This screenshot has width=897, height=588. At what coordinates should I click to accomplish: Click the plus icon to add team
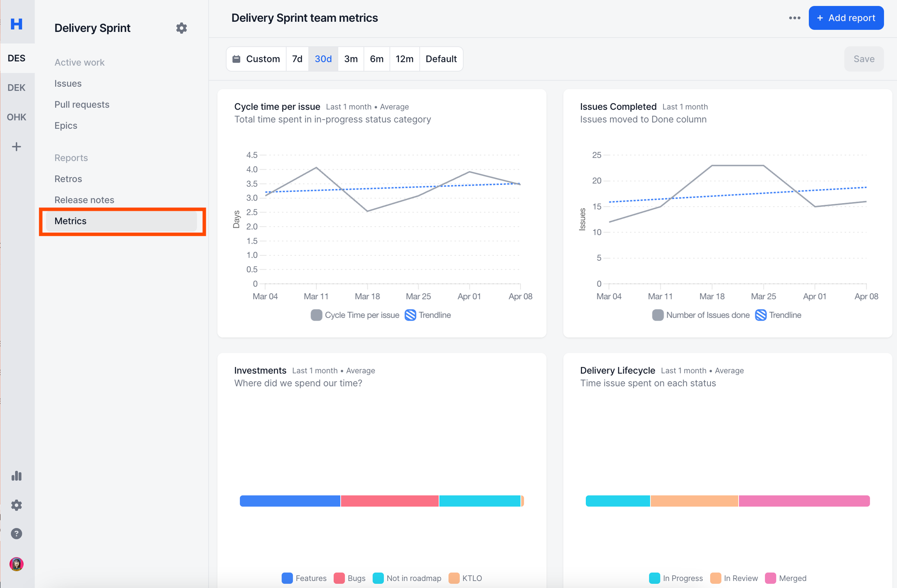[x=16, y=147]
